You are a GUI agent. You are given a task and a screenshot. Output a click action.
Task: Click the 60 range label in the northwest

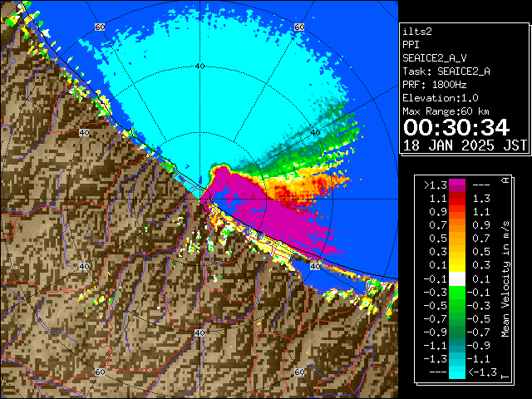click(x=100, y=27)
